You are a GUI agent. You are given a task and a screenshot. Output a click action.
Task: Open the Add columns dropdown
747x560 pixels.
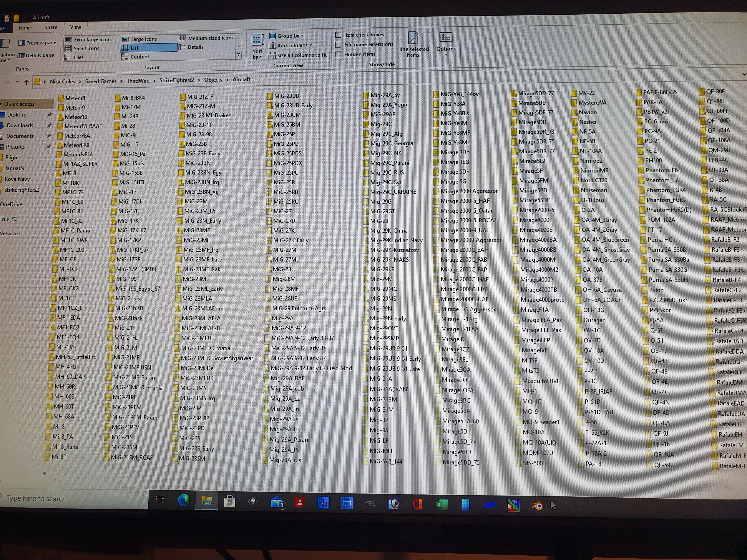click(290, 46)
